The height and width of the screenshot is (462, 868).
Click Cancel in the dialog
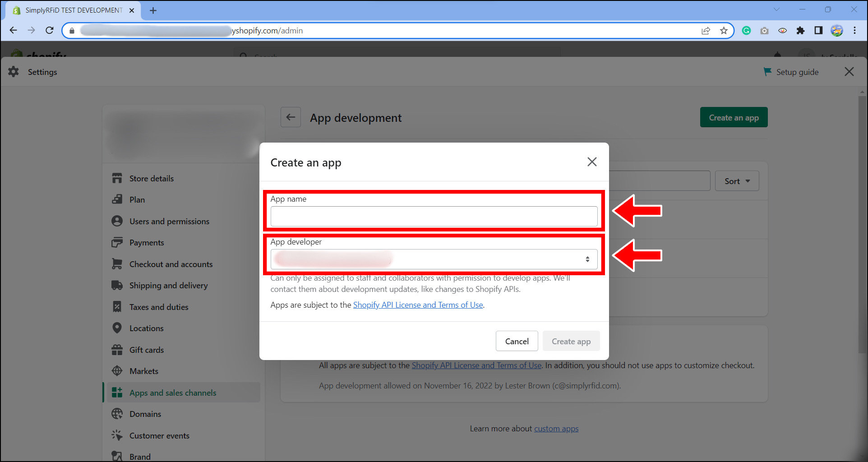[x=517, y=341]
